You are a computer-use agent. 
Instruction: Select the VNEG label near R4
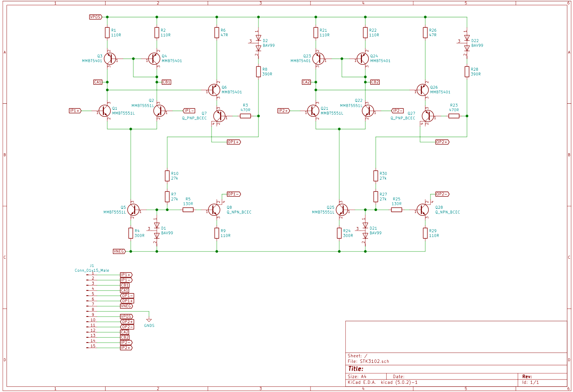click(x=119, y=251)
